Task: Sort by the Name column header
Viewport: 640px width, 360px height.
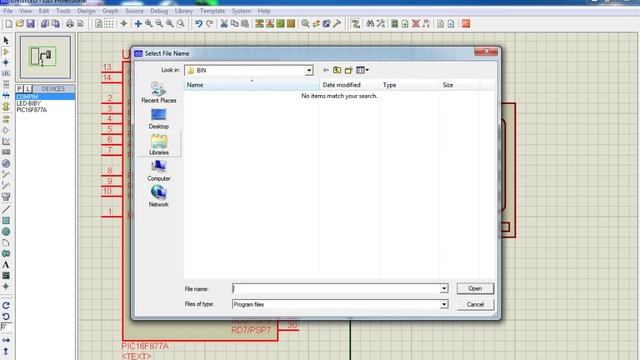Action: tap(251, 85)
